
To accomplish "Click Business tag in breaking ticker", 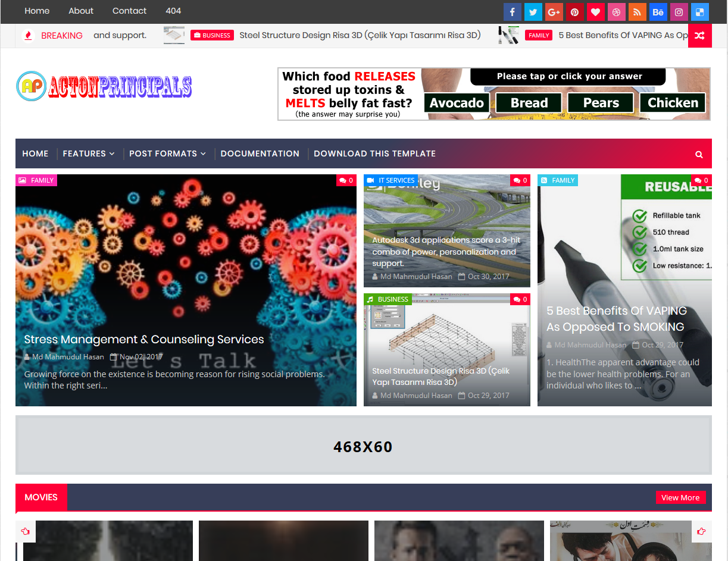I will [x=212, y=35].
